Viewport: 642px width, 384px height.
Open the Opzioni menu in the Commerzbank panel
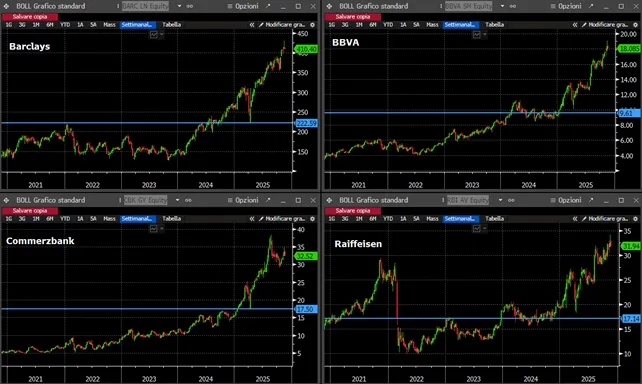243,200
